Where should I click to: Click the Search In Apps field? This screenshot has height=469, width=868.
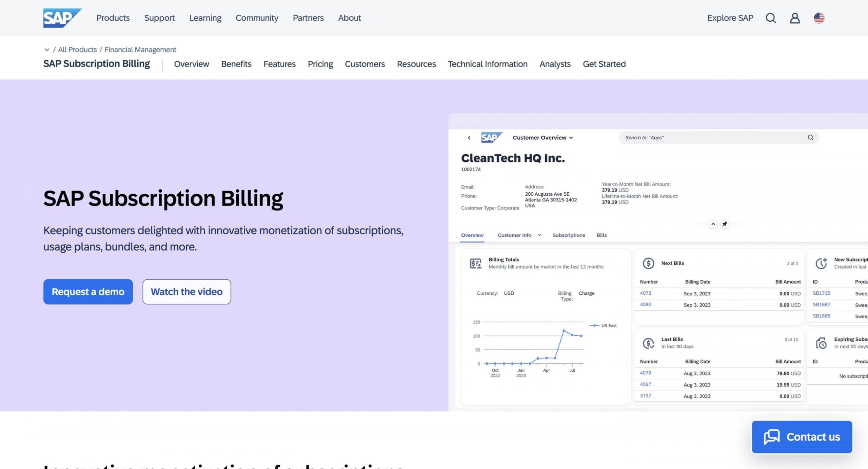718,137
